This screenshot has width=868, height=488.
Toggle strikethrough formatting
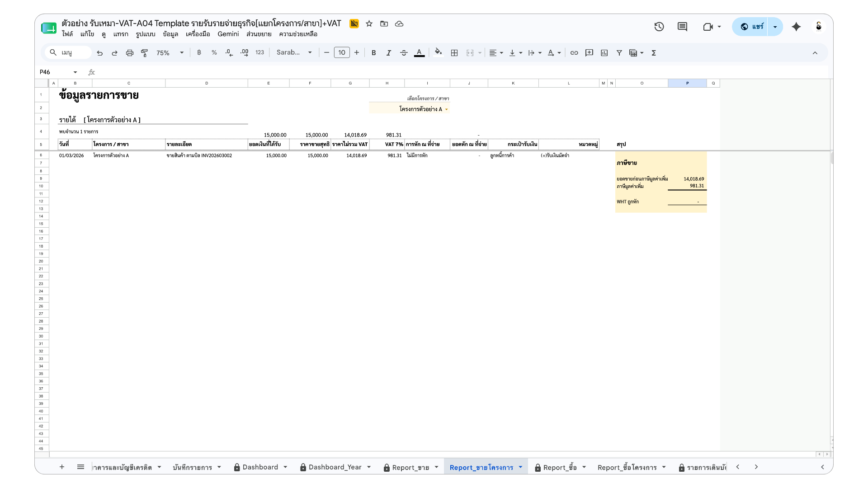pos(404,53)
